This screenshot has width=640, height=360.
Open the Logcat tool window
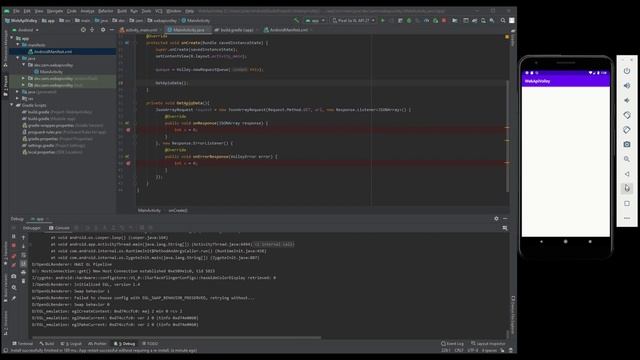71,344
